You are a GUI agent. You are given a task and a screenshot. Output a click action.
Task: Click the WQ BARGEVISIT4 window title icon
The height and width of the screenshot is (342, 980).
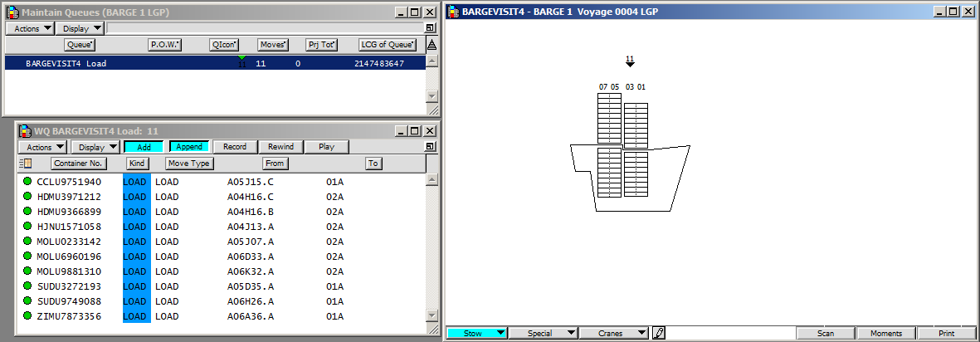[24, 130]
